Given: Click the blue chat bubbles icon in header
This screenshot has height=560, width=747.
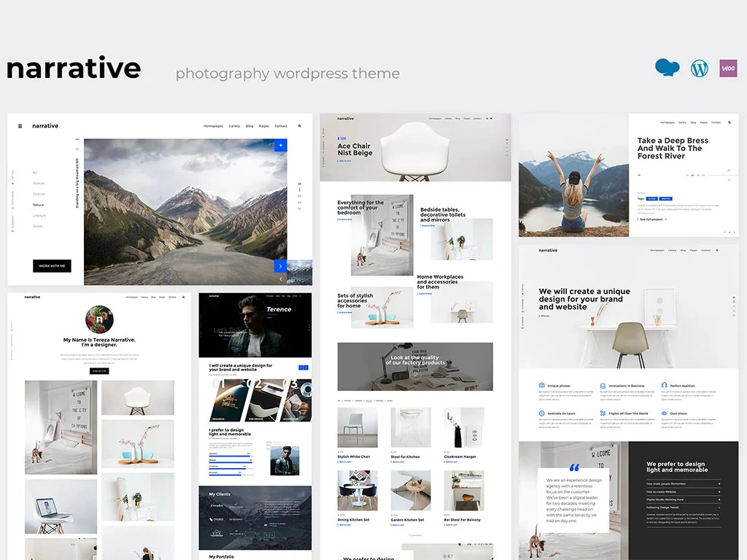Looking at the screenshot, I should (667, 68).
